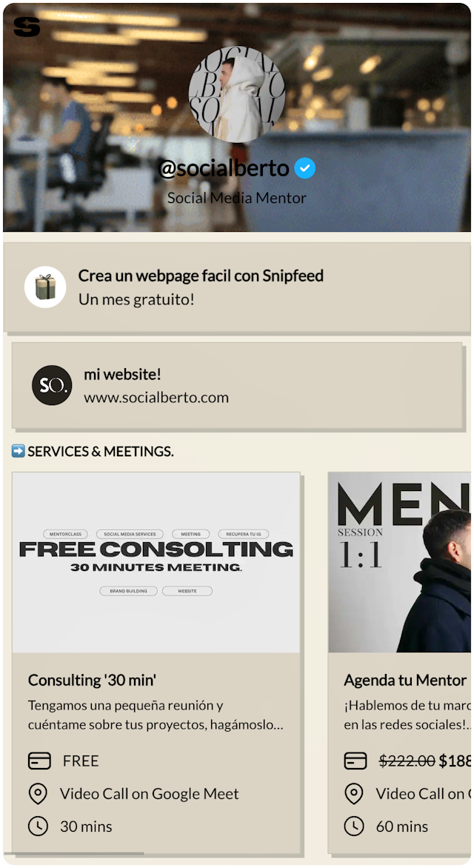Open the round profile avatar photo
The width and height of the screenshot is (474, 868).
(x=237, y=94)
